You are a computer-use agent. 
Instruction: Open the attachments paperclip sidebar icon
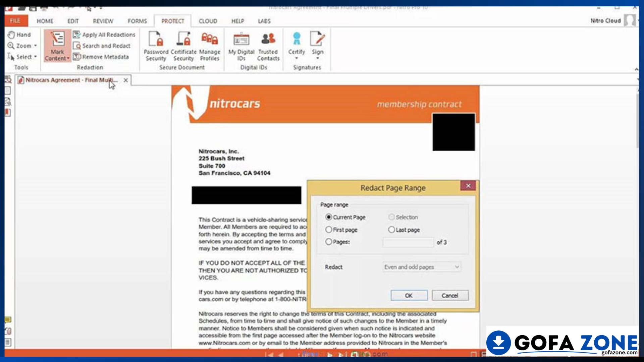tap(8, 331)
